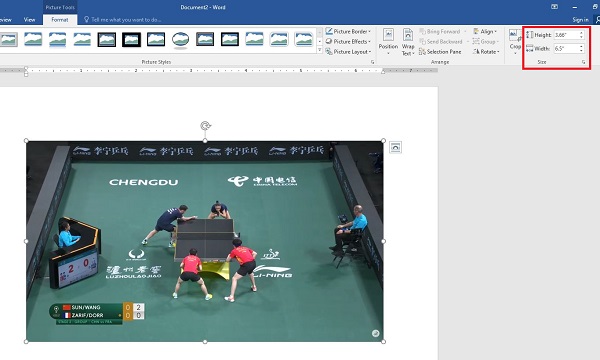Increase the Height spinner value
This screenshot has height=360, width=600.
581,33
